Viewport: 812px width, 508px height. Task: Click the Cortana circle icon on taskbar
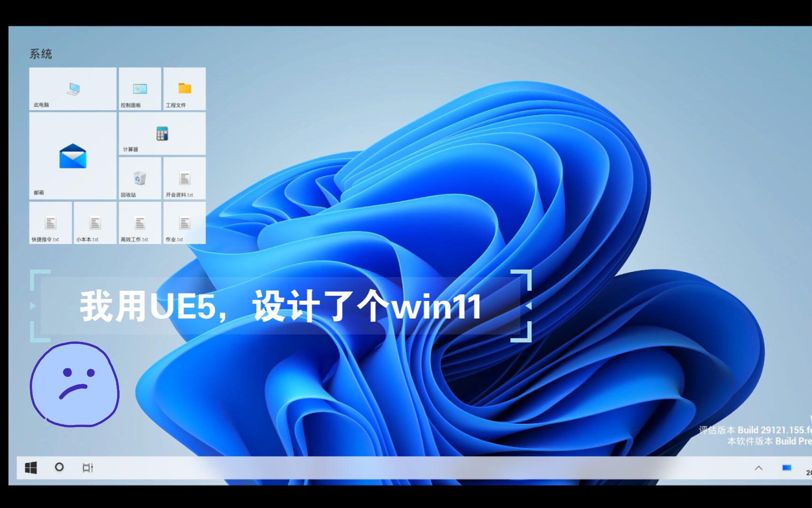59,467
